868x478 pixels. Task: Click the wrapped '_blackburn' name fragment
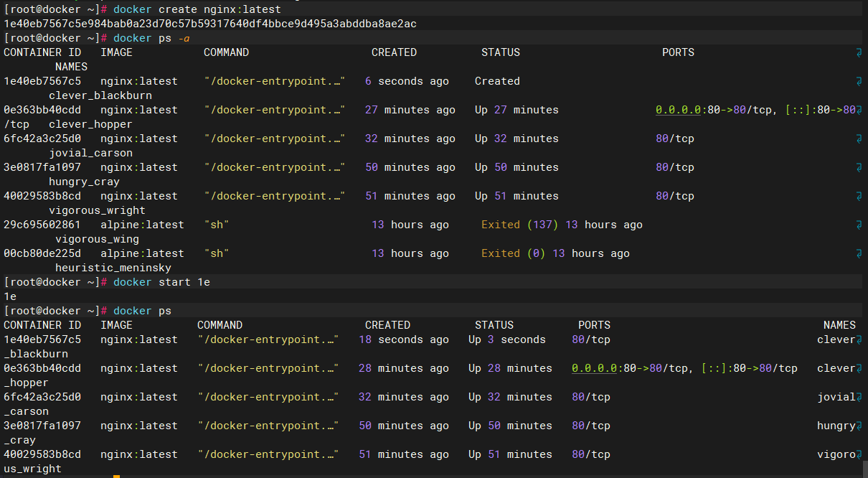[x=36, y=354]
